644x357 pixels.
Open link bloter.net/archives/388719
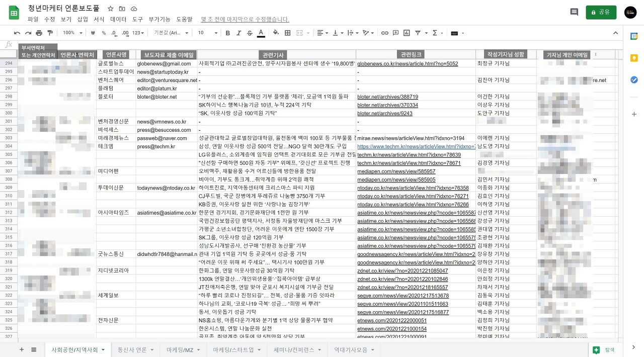coord(387,97)
